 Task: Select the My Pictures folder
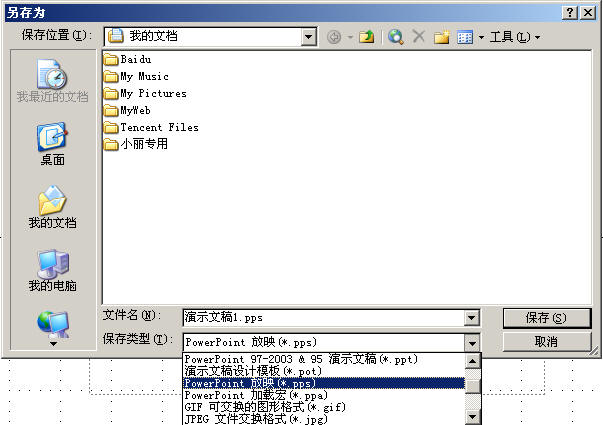coord(145,93)
